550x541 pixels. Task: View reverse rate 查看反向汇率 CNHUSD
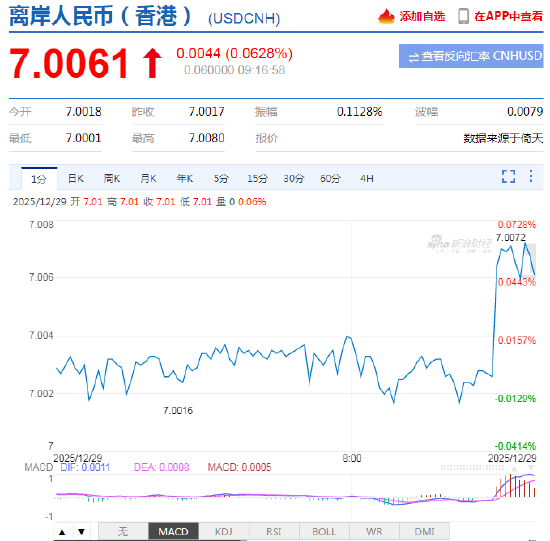point(471,56)
